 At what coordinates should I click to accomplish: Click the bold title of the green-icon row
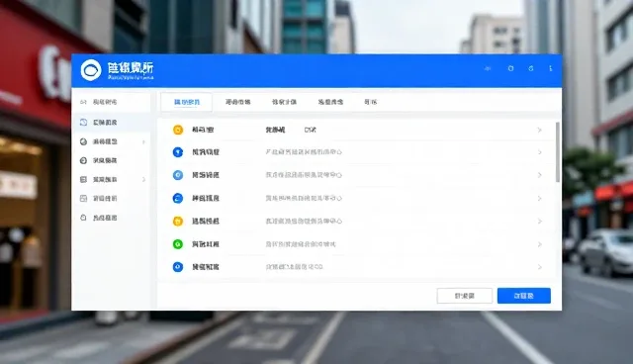pos(206,244)
